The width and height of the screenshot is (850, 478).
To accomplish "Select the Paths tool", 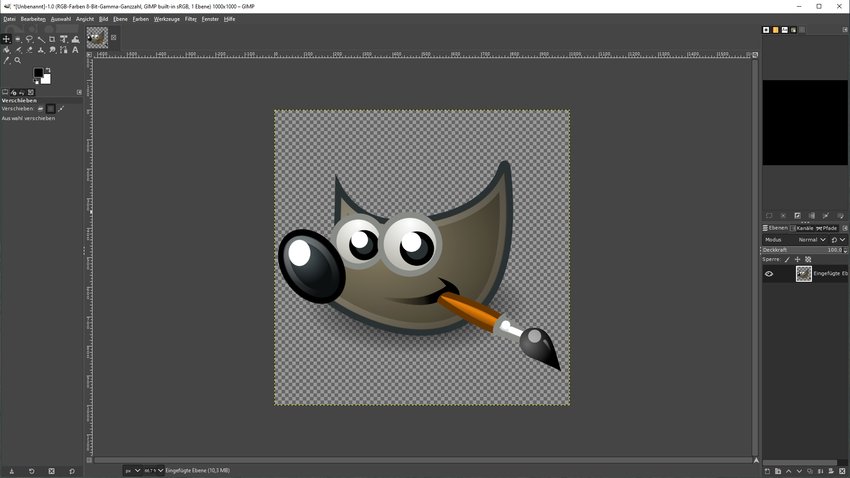I will 63,50.
